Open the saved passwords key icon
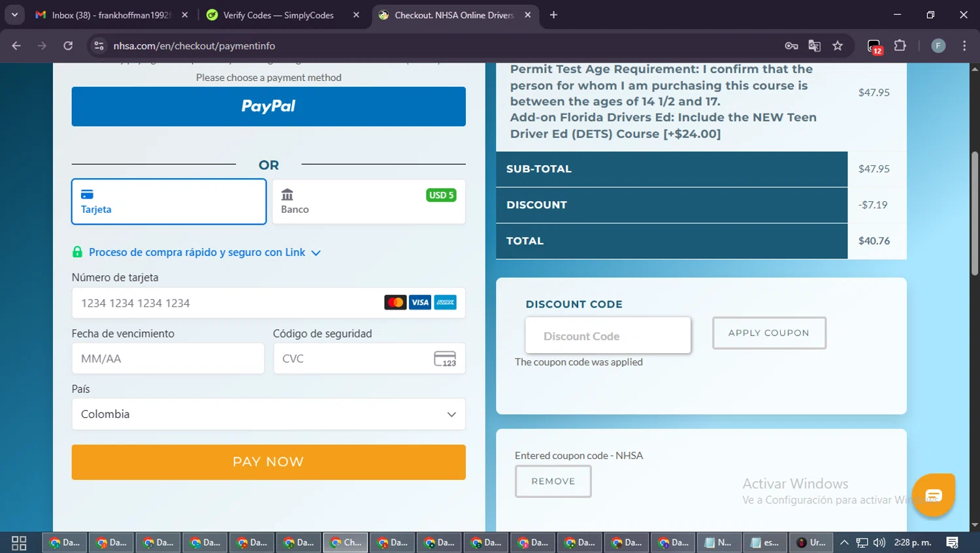This screenshot has height=553, width=980. pos(791,46)
